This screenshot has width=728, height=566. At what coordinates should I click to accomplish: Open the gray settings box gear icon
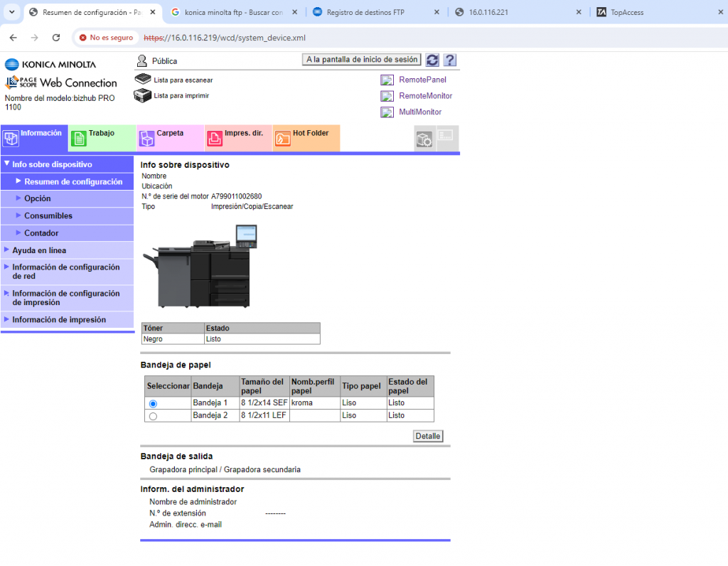coord(424,139)
